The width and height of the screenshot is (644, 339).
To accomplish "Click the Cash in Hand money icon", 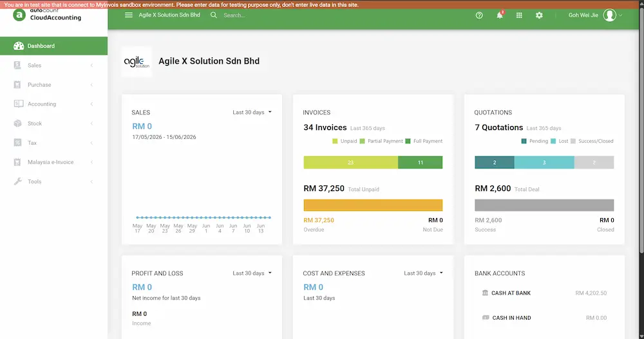I will pos(486,318).
